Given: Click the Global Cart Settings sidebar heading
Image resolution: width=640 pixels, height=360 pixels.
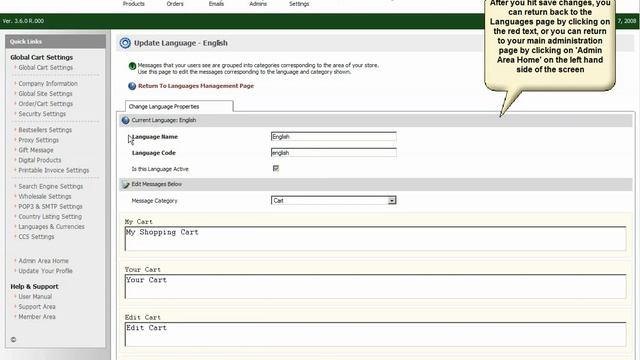Looking at the screenshot, I should [42, 58].
